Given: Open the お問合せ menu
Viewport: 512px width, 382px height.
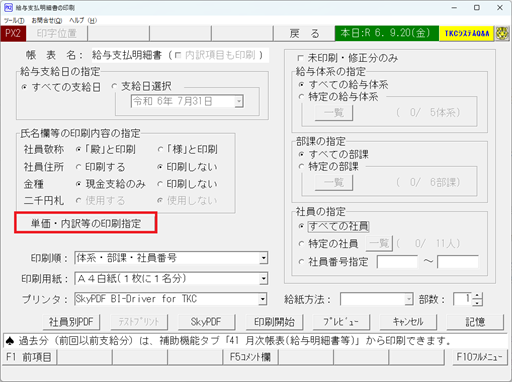Looking at the screenshot, I should [47, 21].
